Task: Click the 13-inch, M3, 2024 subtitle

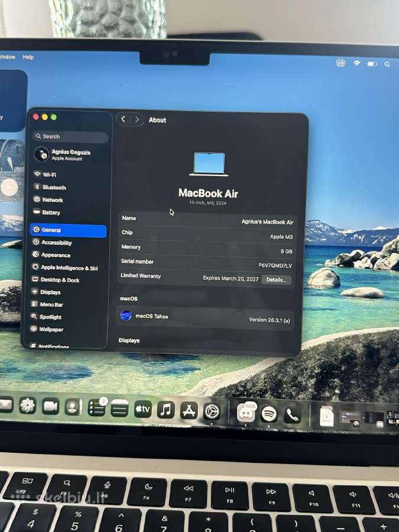Action: point(207,203)
